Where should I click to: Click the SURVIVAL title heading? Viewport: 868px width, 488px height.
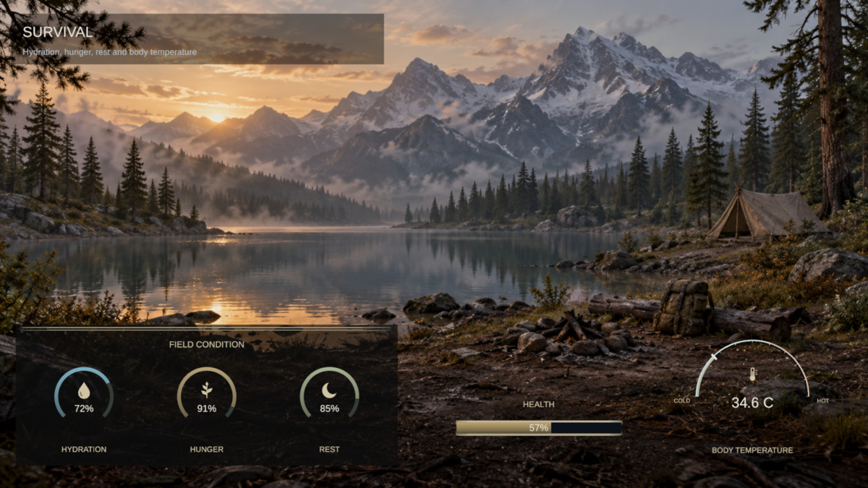click(58, 32)
